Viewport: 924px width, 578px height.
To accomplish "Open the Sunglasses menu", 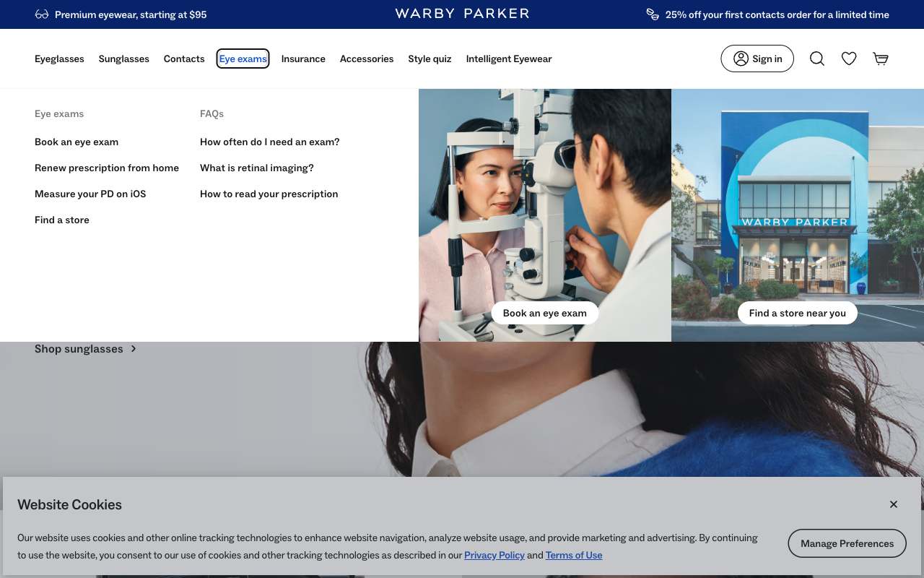I will click(x=124, y=59).
